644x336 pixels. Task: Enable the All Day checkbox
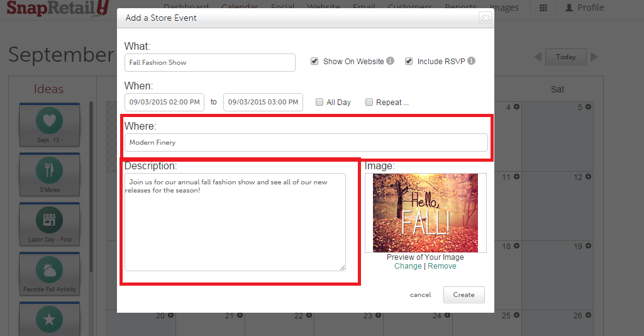(x=319, y=102)
